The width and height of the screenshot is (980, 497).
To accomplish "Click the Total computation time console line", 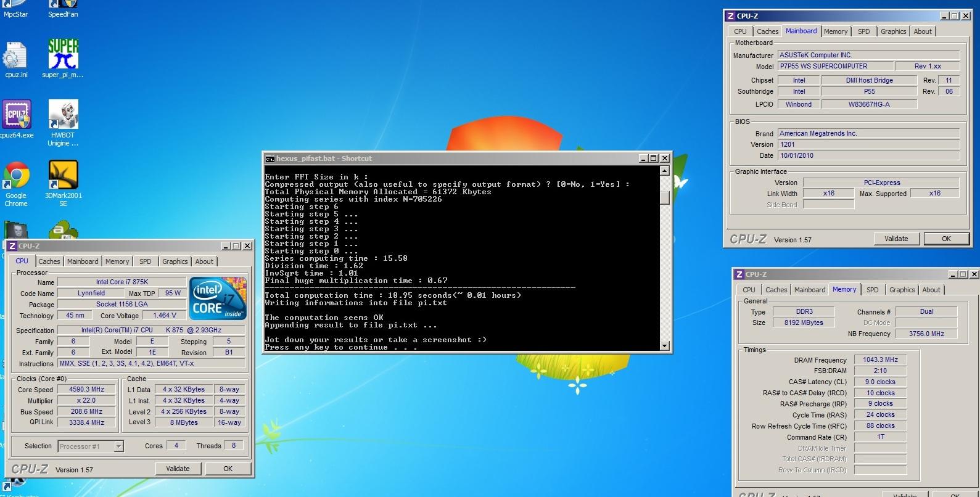I will click(x=393, y=295).
